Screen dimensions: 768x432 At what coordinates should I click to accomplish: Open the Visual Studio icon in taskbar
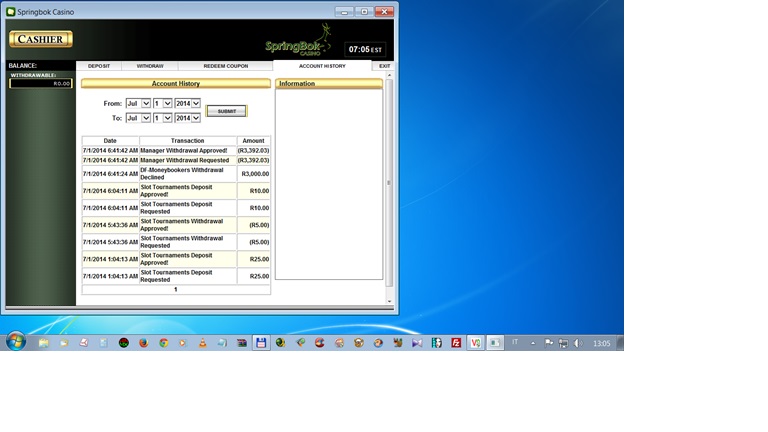417,343
